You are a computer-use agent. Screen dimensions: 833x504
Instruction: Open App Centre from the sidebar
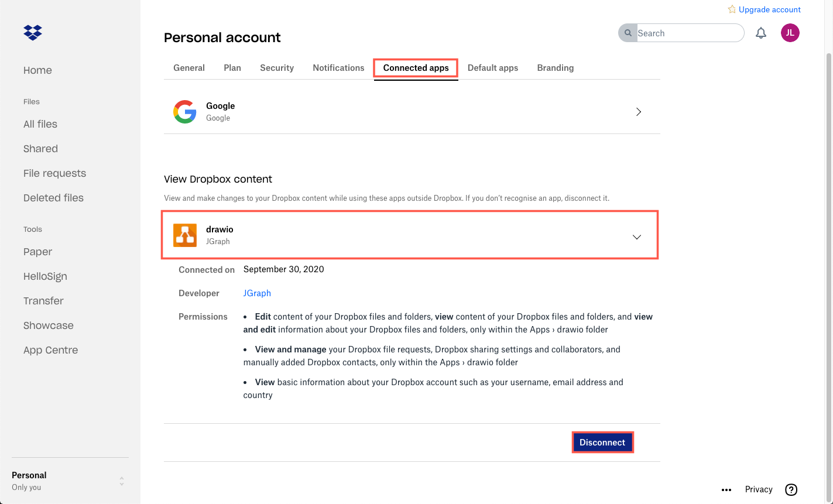[x=50, y=349]
